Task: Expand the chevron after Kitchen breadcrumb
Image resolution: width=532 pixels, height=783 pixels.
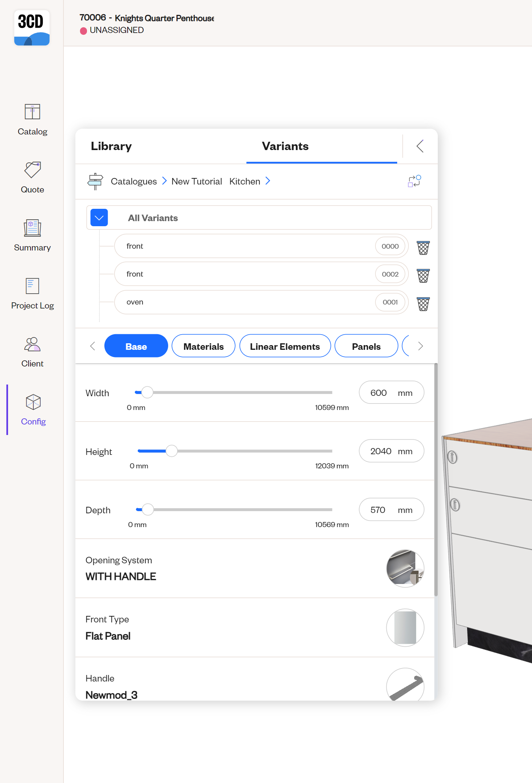Action: coord(268,181)
